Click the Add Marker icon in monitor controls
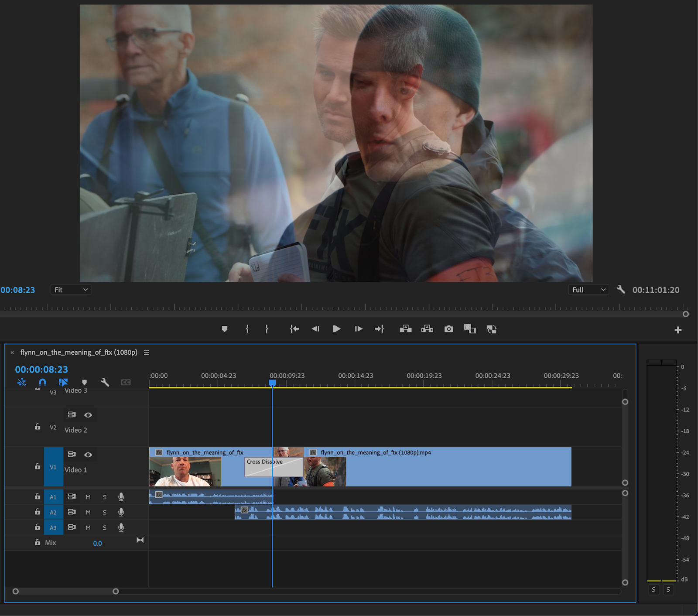Image resolution: width=698 pixels, height=616 pixels. pyautogui.click(x=224, y=329)
